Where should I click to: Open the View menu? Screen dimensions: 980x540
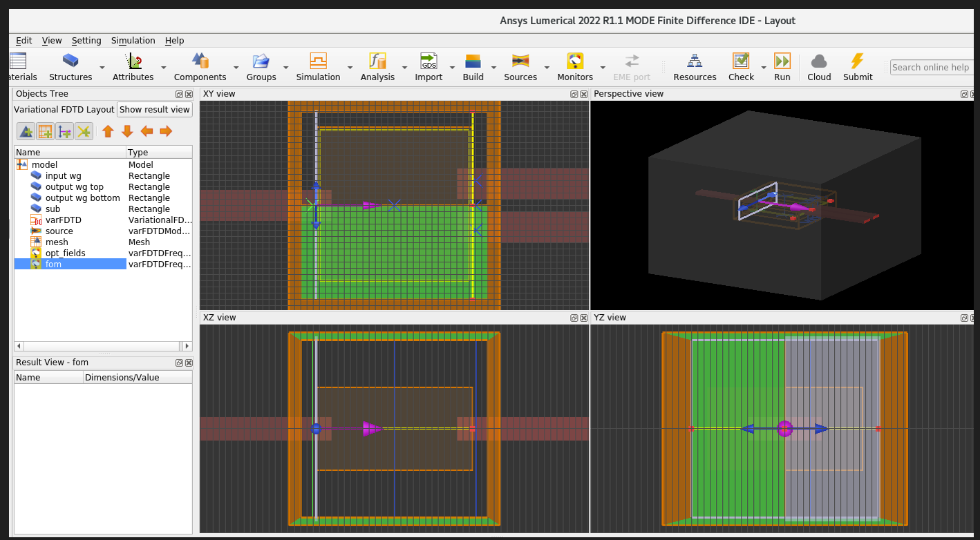pyautogui.click(x=52, y=41)
